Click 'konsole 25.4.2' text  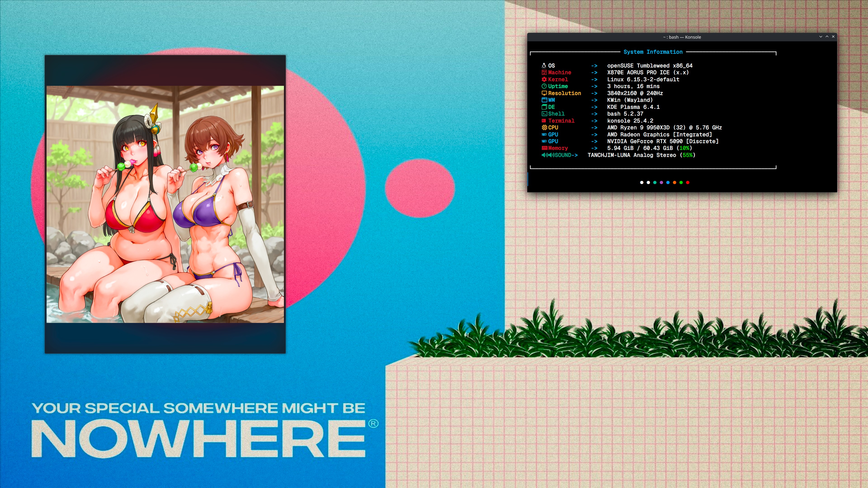tap(630, 121)
